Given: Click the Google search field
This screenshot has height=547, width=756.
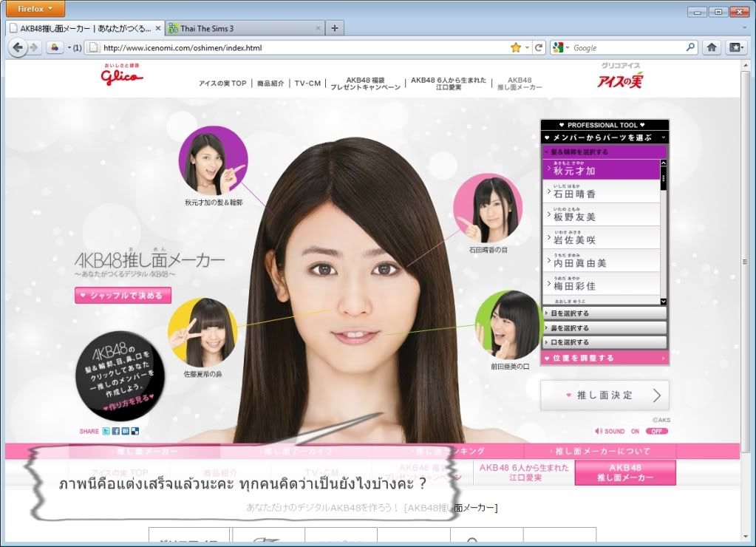Looking at the screenshot, I should [x=627, y=47].
